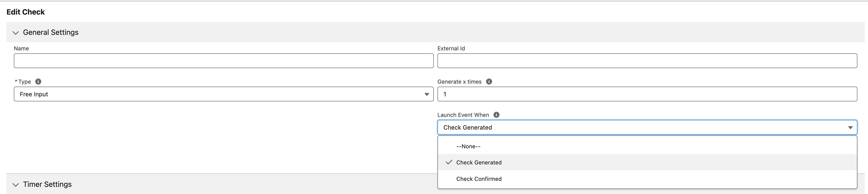Focus the Name text field

pyautogui.click(x=223, y=61)
